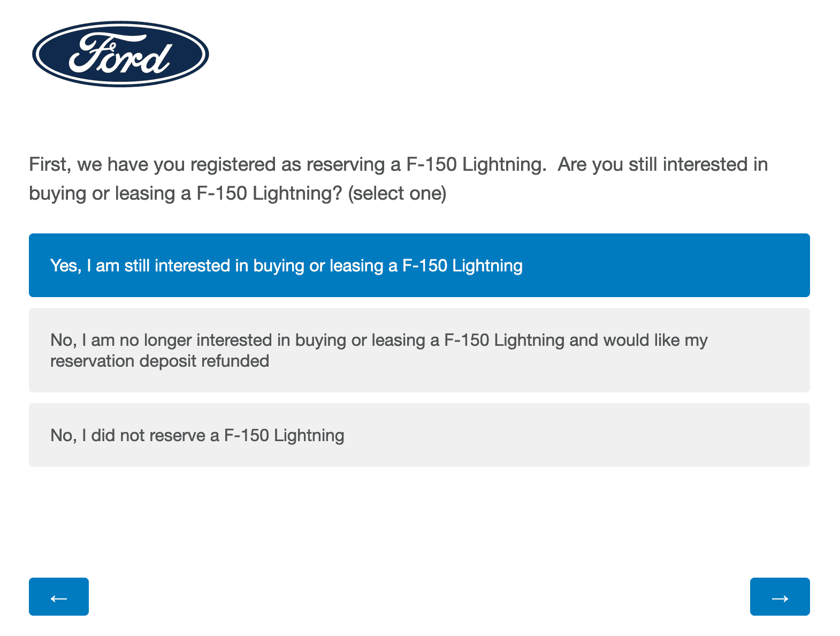Advance to the next survey question
Screen dimensions: 840x636
780,596
